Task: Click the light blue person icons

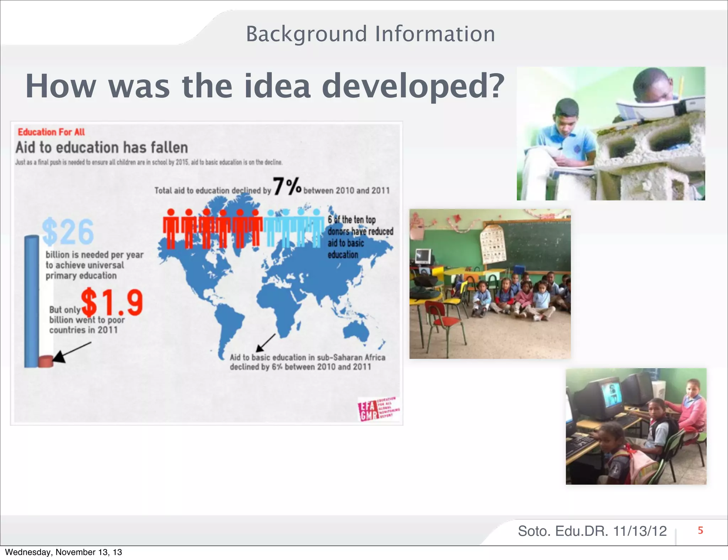Action: click(294, 228)
